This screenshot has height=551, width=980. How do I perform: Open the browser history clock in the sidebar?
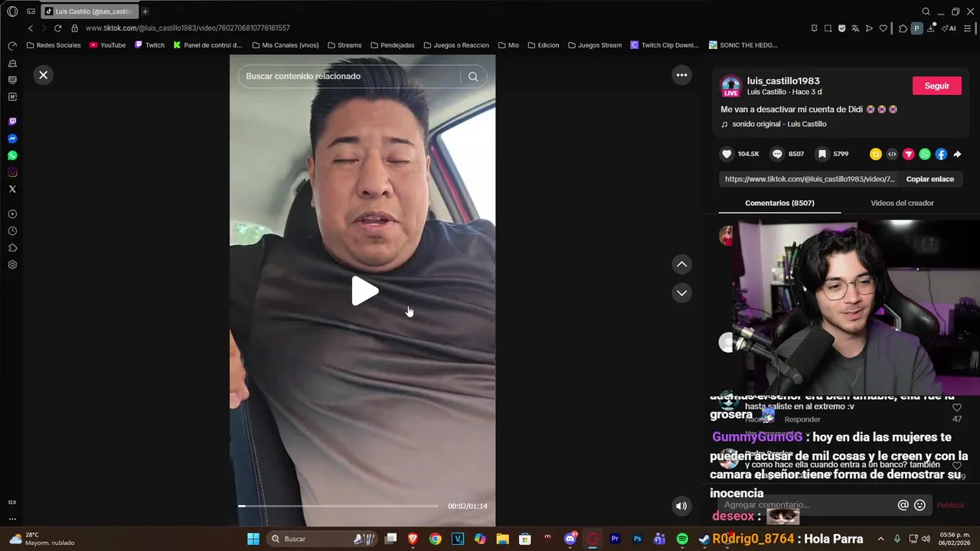pos(12,231)
